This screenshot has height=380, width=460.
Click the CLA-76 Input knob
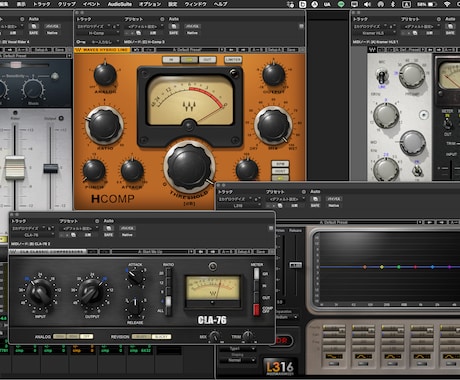pyautogui.click(x=40, y=292)
